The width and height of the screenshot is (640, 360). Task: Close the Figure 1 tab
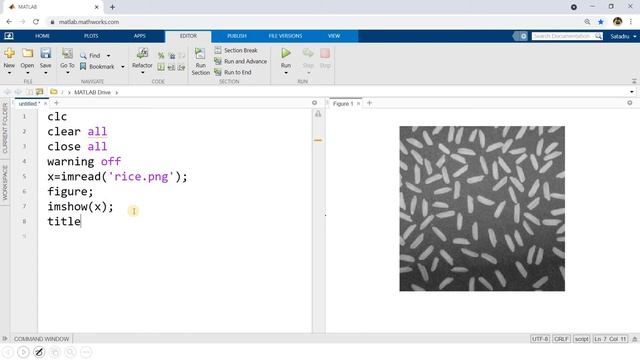[x=358, y=104]
